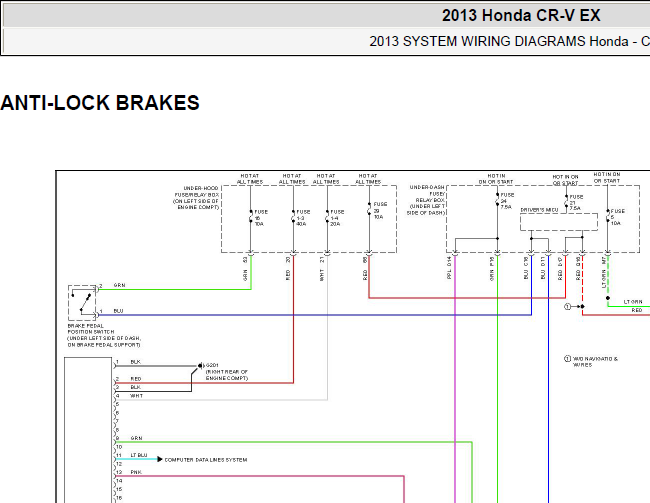Click the G201 ground junction dot

click(x=200, y=366)
